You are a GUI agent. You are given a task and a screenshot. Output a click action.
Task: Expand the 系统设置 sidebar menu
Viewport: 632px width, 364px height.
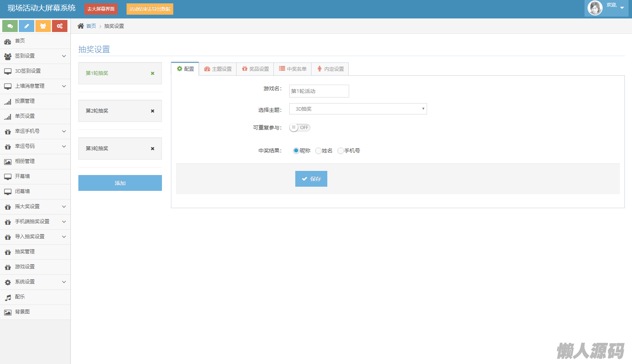pyautogui.click(x=35, y=282)
